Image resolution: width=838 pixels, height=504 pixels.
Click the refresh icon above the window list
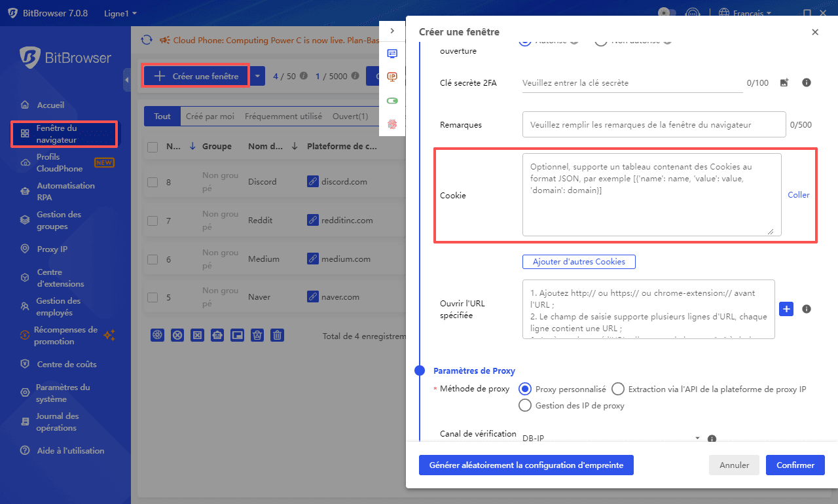click(147, 40)
